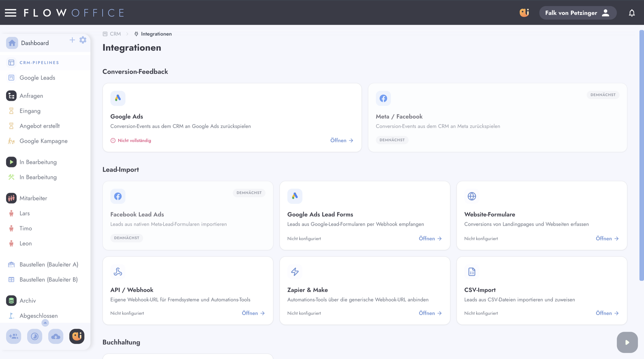
Task: Select Anfragen in sidebar
Action: tap(31, 96)
